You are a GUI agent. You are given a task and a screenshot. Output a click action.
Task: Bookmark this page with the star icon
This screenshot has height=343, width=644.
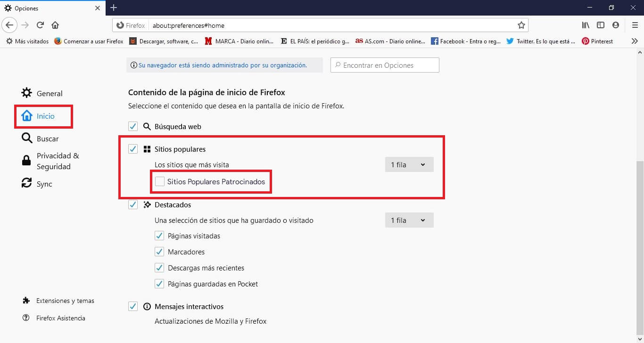521,25
